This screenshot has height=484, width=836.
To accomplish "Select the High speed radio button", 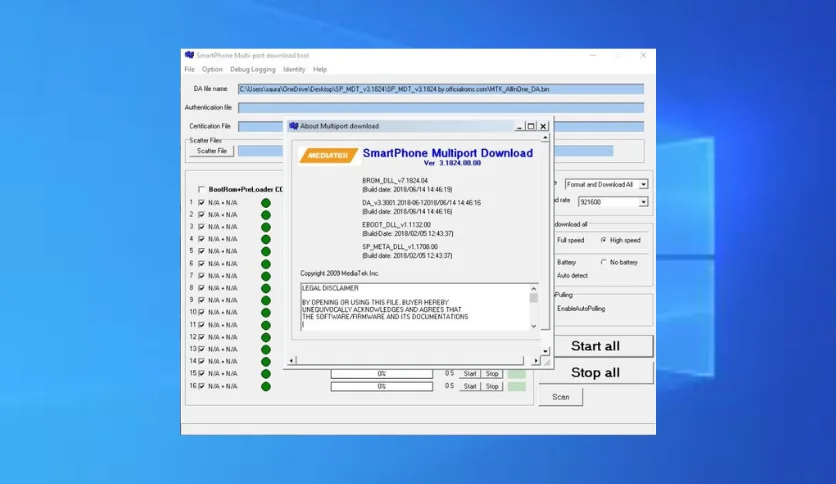I will coord(604,240).
